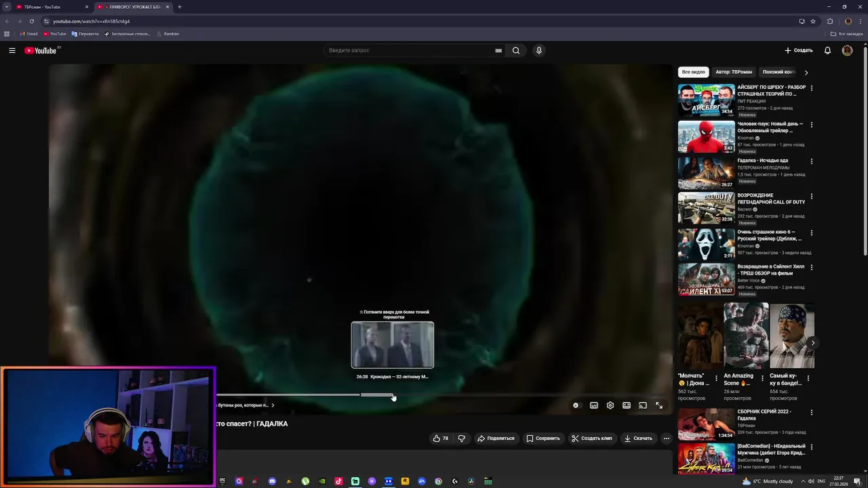Toggle autoplay switch in player

point(576,405)
